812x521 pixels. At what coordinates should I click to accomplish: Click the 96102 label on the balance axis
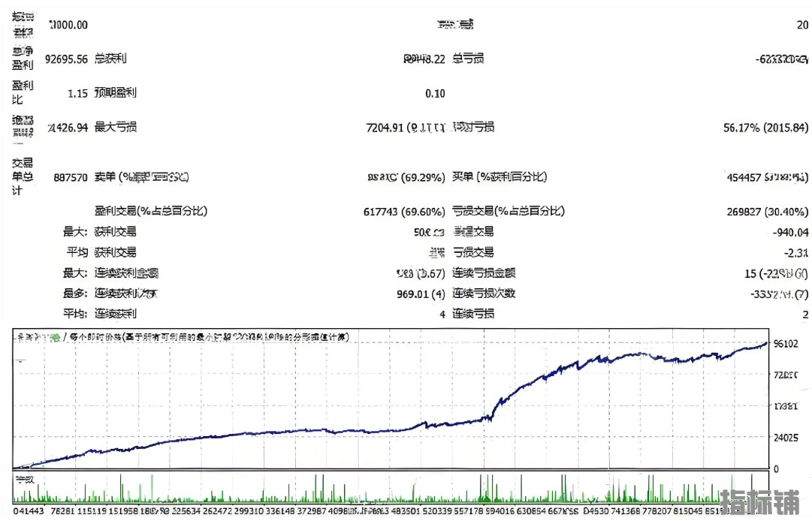pos(785,344)
